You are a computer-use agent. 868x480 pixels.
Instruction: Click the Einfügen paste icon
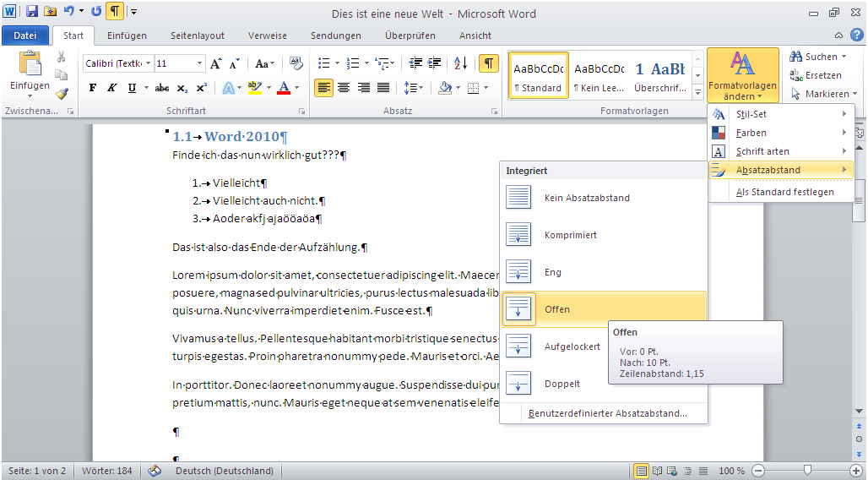coord(30,63)
